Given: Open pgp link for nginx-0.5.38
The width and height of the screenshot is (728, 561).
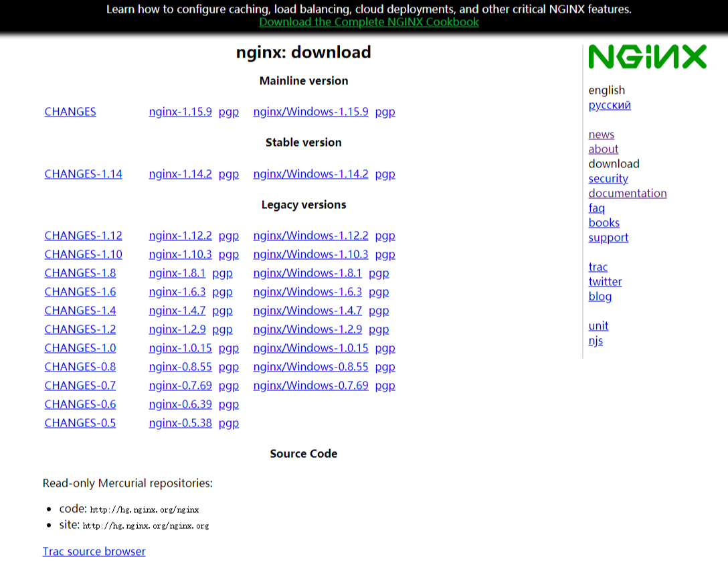Looking at the screenshot, I should pos(228,423).
